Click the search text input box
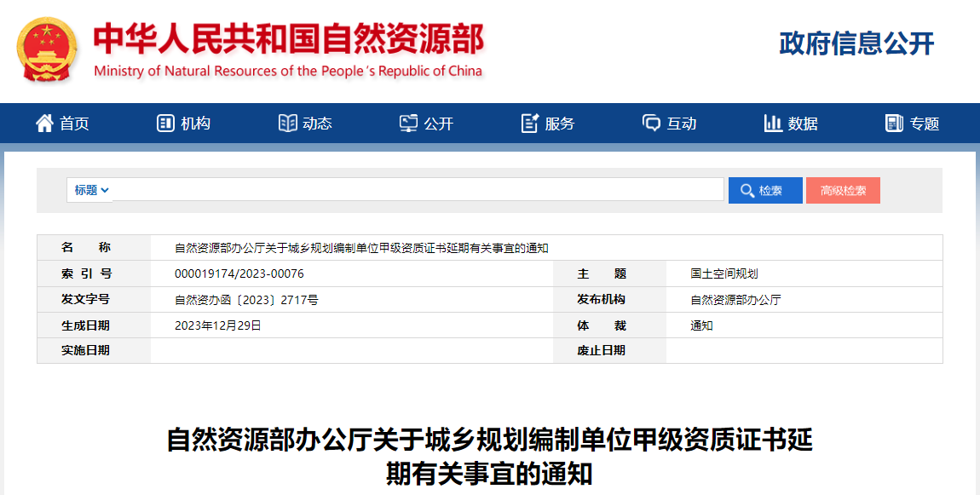This screenshot has height=495, width=980. 418,189
